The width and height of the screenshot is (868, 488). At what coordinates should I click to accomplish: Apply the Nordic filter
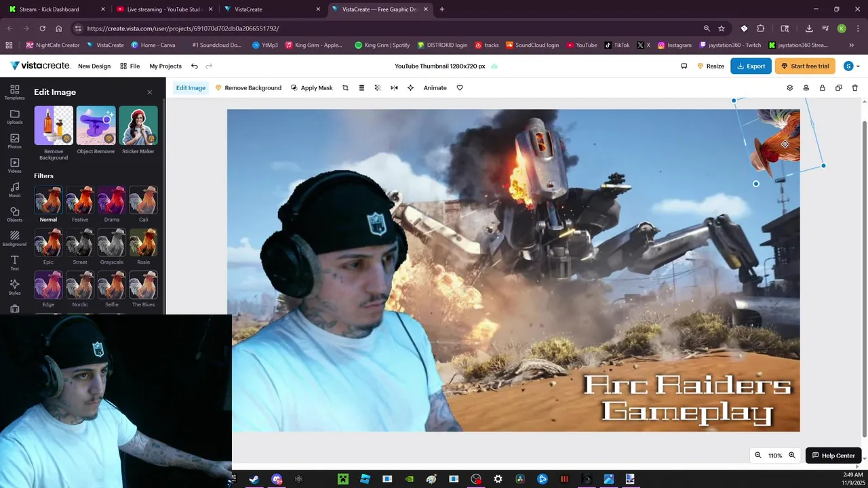click(80, 285)
